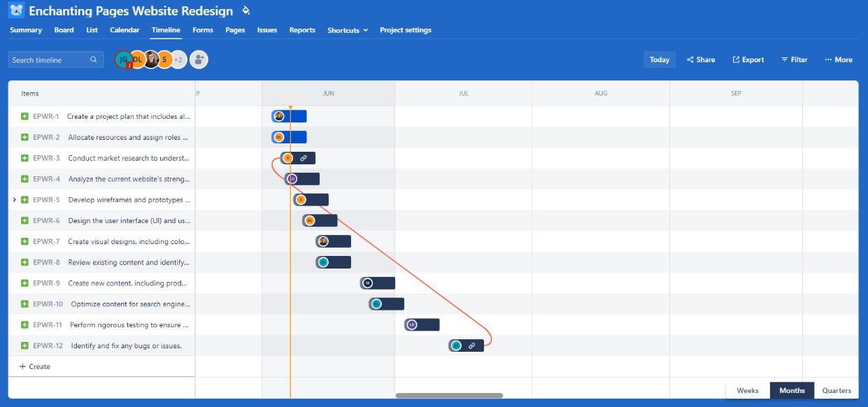Select the EPWR-6 timeline bar
Screen dimensions: 868x407
(320, 220)
